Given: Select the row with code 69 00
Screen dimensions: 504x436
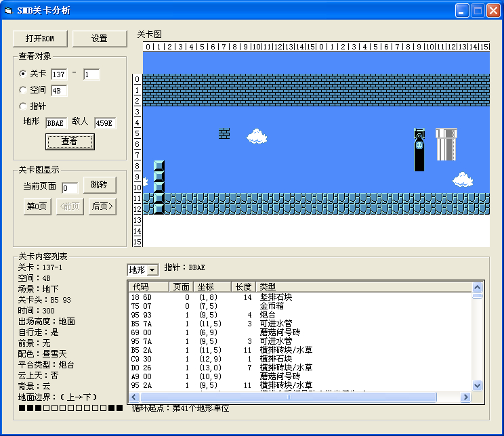Looking at the screenshot, I should pos(300,332).
